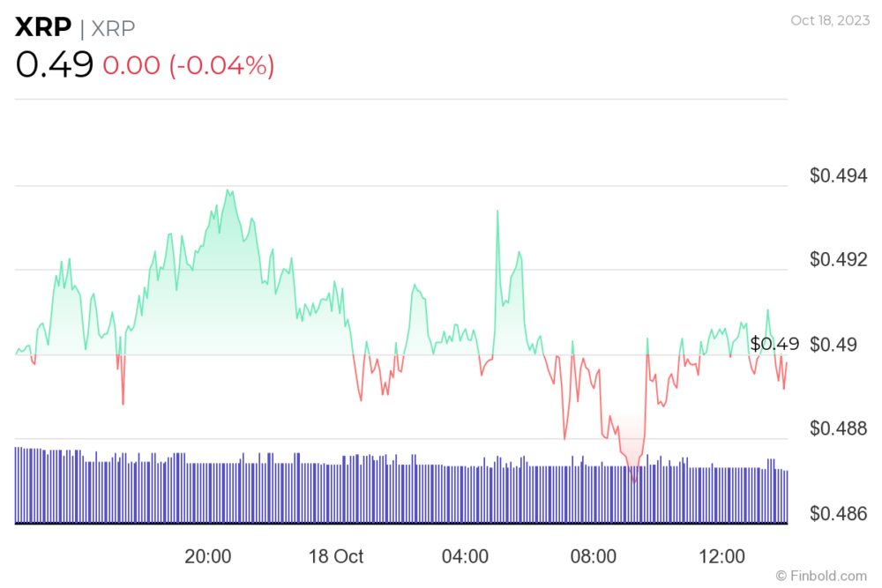Screen dimensions: 882x588
Task: Open the Finbold.com copyright link
Action: point(821,577)
